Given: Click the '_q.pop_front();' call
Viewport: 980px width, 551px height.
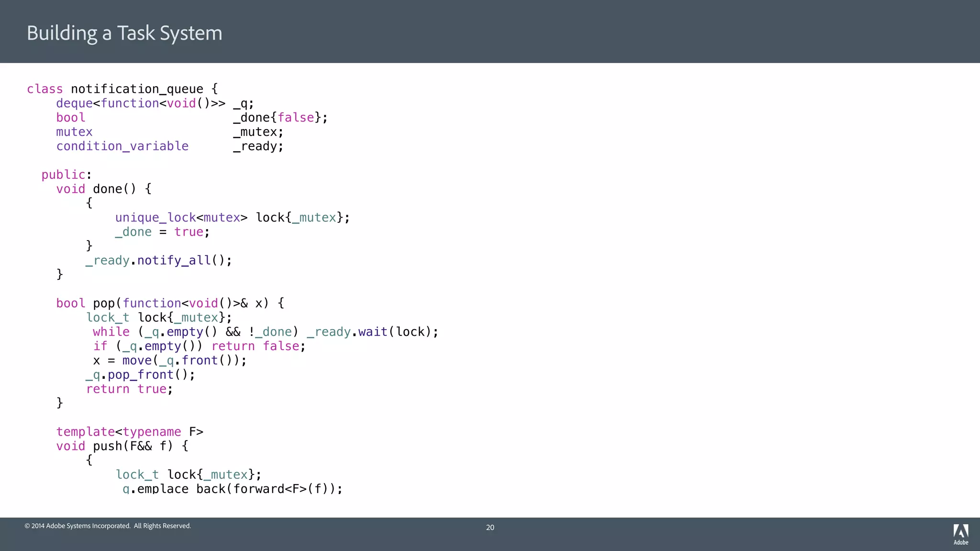Looking at the screenshot, I should [x=140, y=375].
